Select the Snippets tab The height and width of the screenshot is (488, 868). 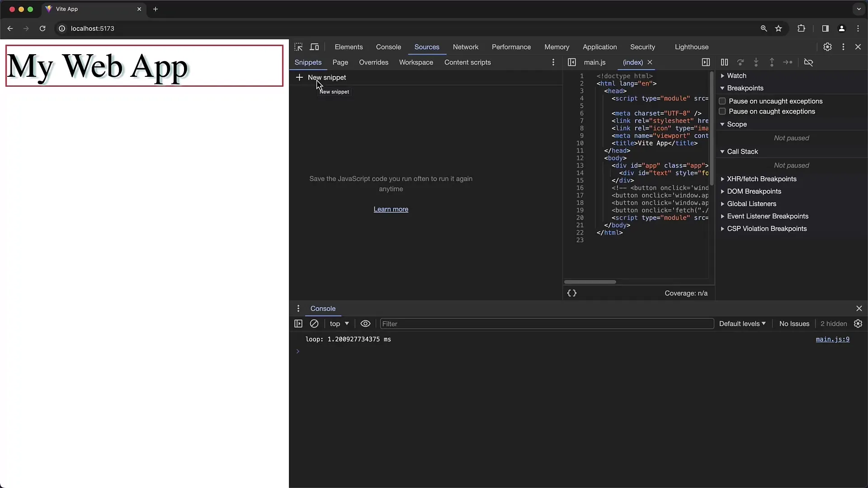click(308, 62)
